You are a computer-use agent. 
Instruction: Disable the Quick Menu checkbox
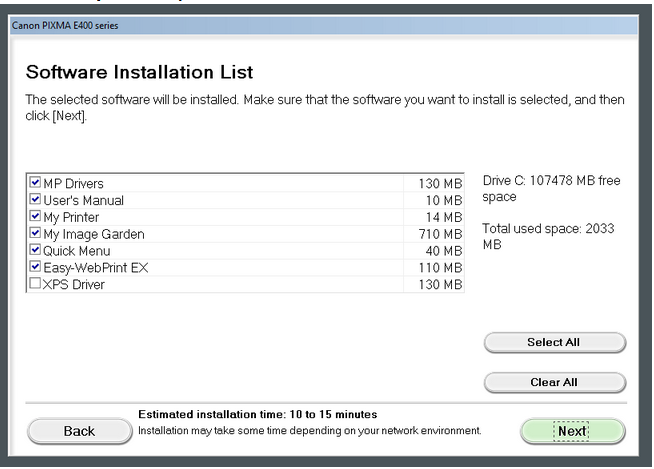[x=36, y=250]
